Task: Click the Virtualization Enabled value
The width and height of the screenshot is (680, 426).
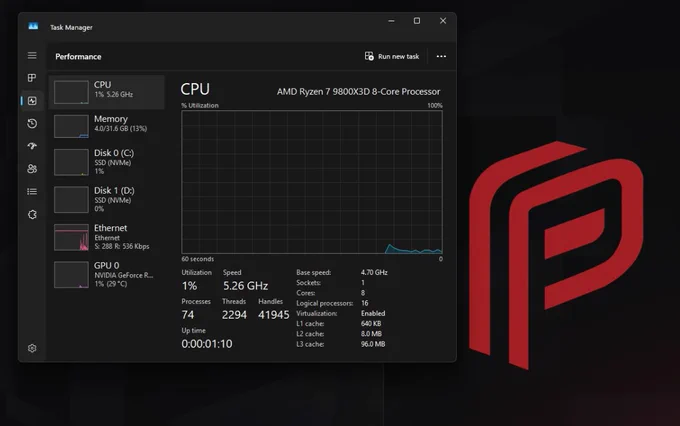Action: coord(373,313)
